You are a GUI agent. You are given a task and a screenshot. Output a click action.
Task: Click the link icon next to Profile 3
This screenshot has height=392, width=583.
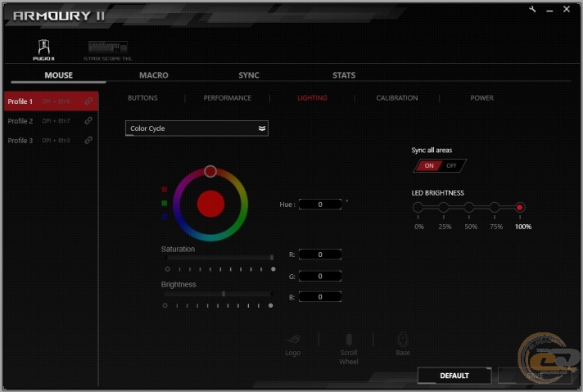tap(88, 140)
